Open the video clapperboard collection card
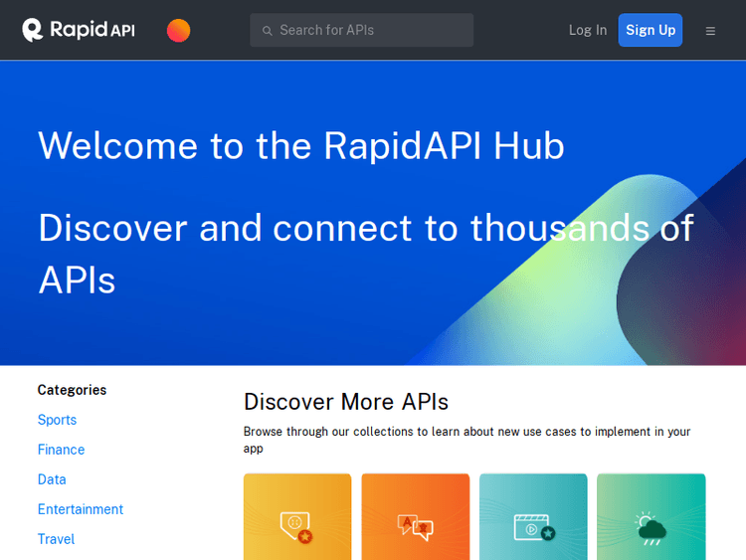This screenshot has width=746, height=560. [x=533, y=517]
